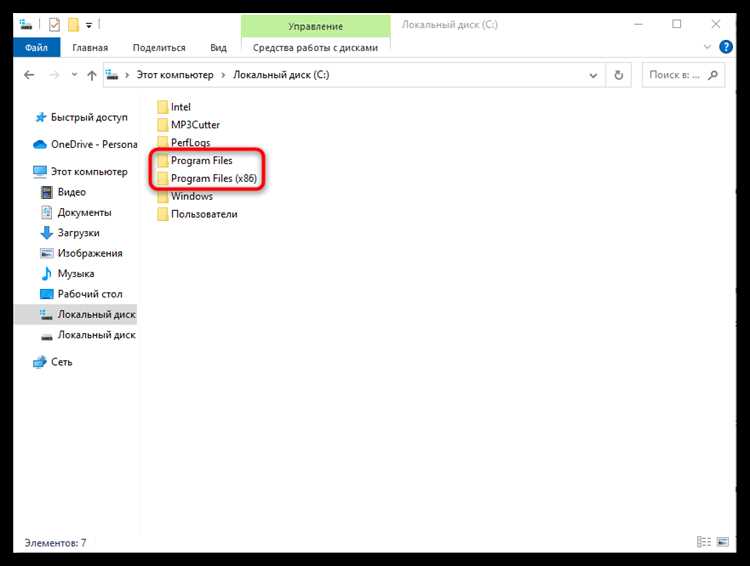Expand the ribbon with chevron
Viewport: 750px width, 566px height.
[x=707, y=47]
